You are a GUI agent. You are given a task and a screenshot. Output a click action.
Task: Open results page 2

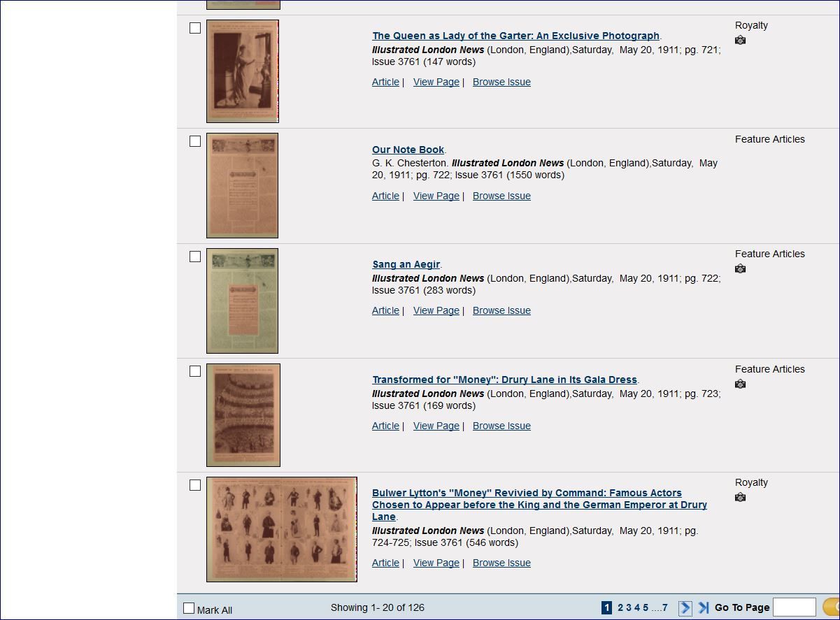620,607
